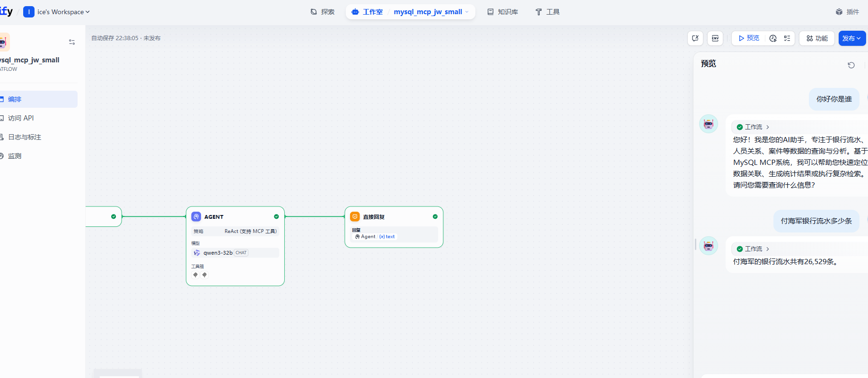Click the 付海军银行流水多少条 message bubble

point(816,221)
